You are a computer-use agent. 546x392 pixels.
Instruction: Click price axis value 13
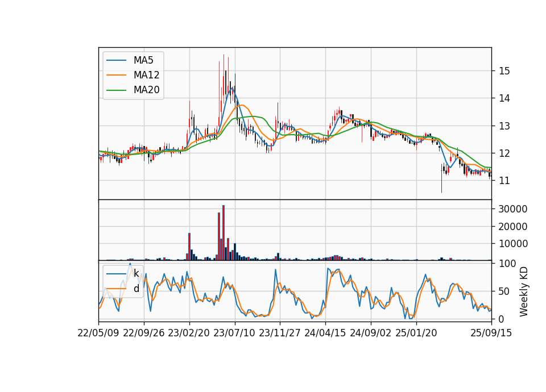click(504, 126)
